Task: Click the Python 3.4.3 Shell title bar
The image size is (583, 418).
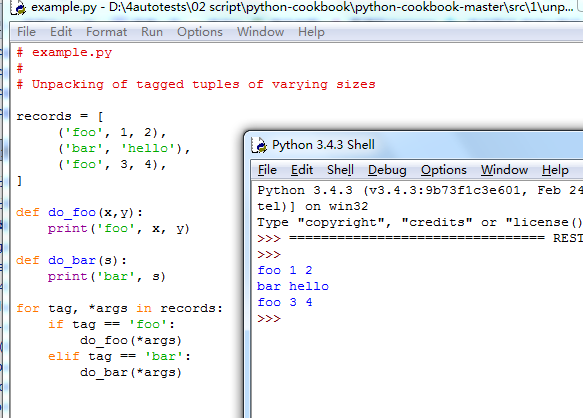Action: pos(414,145)
